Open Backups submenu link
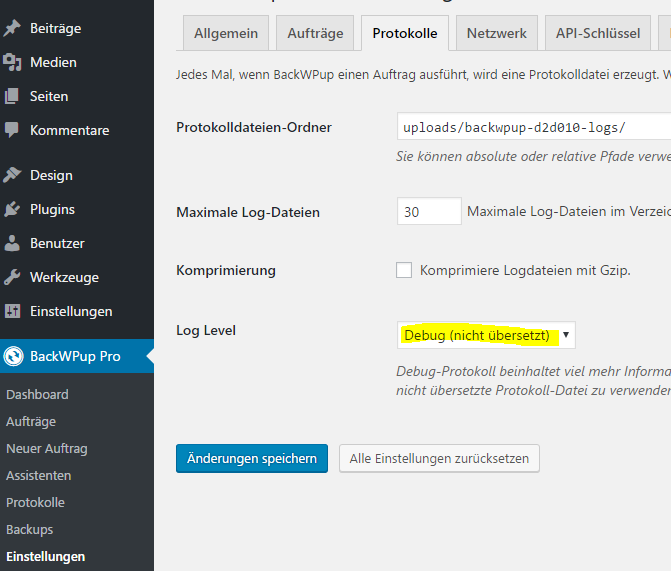The width and height of the screenshot is (671, 571). coord(30,529)
